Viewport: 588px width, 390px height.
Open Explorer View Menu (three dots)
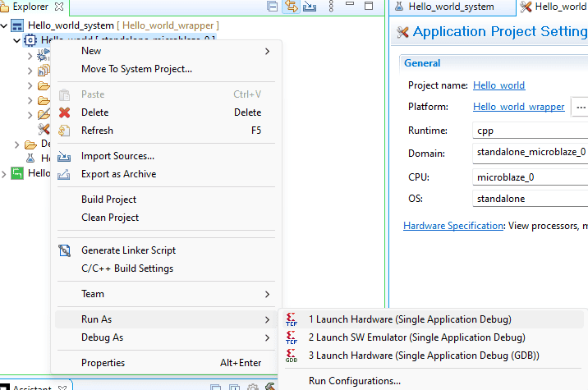click(x=331, y=7)
